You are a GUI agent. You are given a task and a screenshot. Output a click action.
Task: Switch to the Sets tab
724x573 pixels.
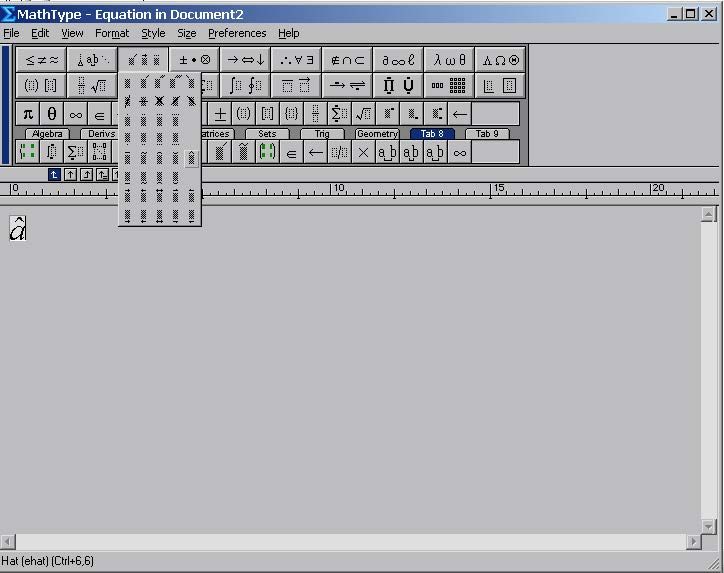(267, 134)
